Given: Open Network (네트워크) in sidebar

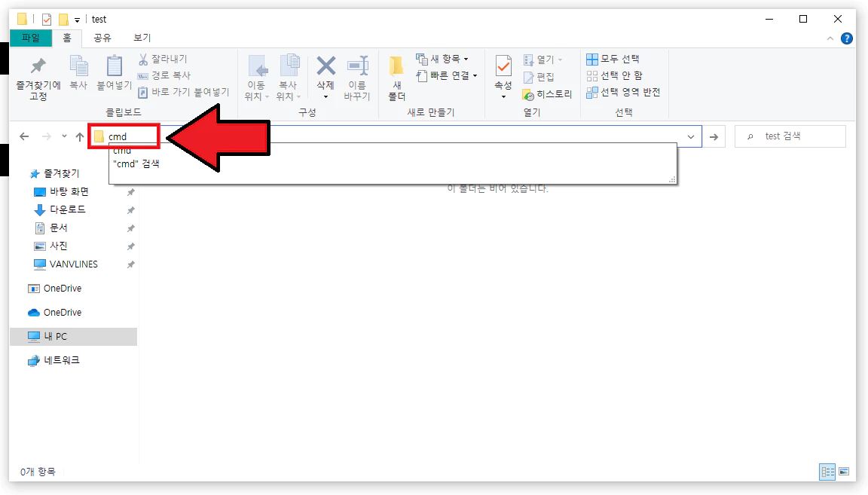Looking at the screenshot, I should (53, 360).
